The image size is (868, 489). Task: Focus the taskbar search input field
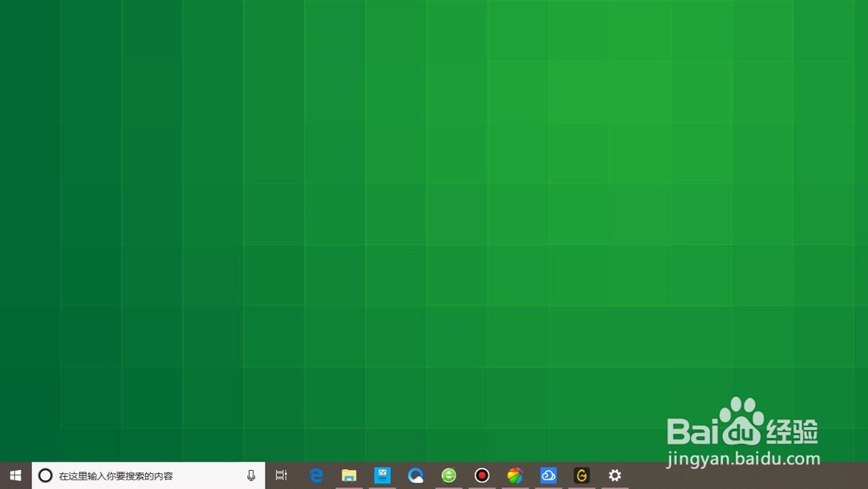[x=148, y=475]
